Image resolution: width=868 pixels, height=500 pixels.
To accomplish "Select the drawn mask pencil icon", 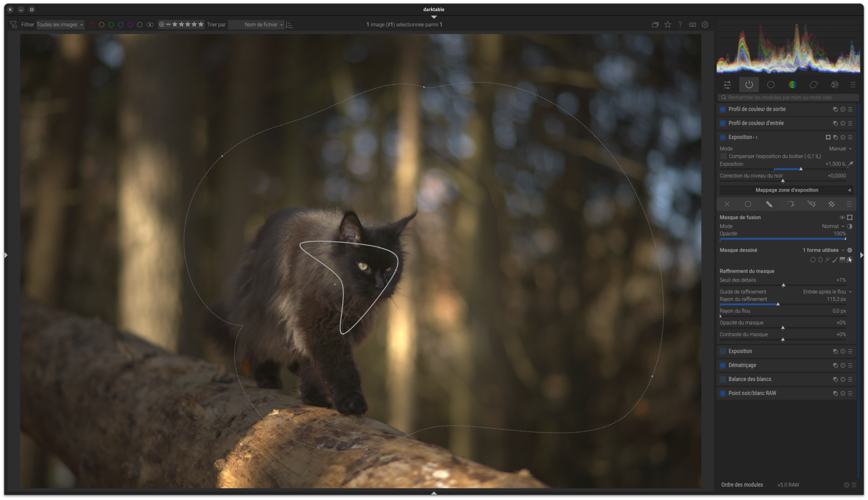I will point(769,204).
